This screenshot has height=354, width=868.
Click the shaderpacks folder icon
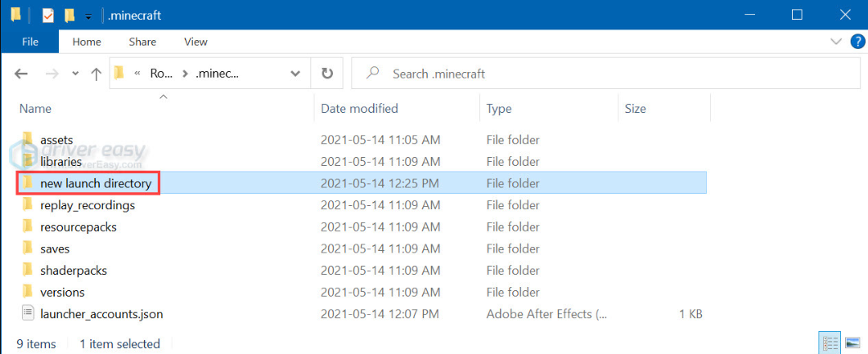(28, 269)
